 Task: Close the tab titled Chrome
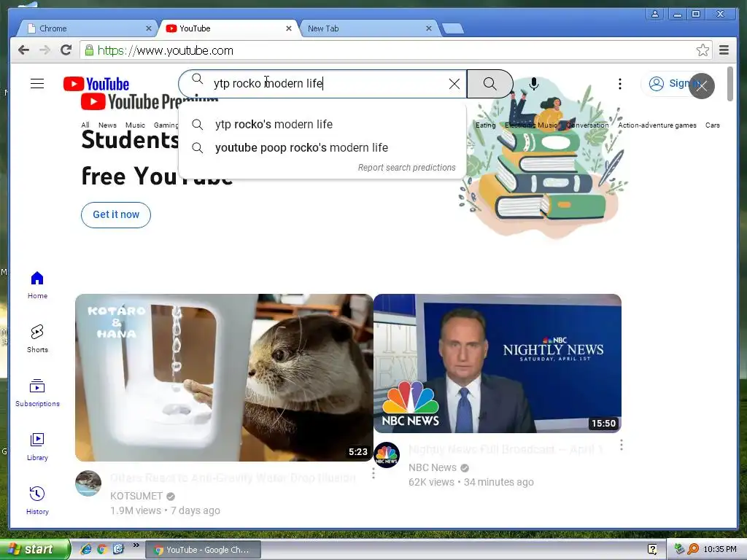click(x=149, y=28)
